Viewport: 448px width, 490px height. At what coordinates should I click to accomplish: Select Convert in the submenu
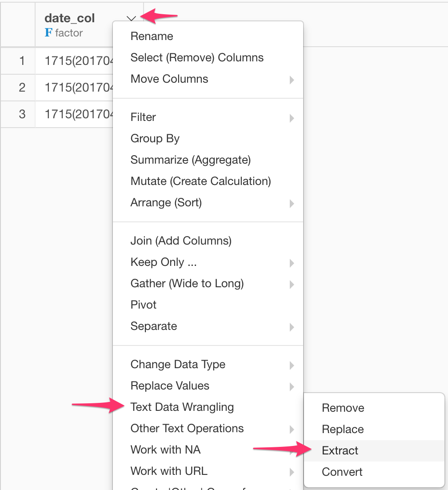(x=342, y=472)
